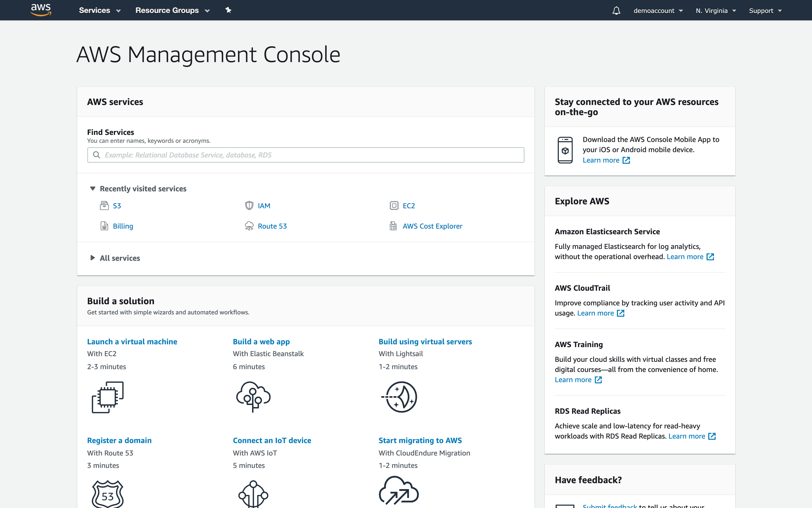Click Learn more under AWS Training

tap(573, 380)
